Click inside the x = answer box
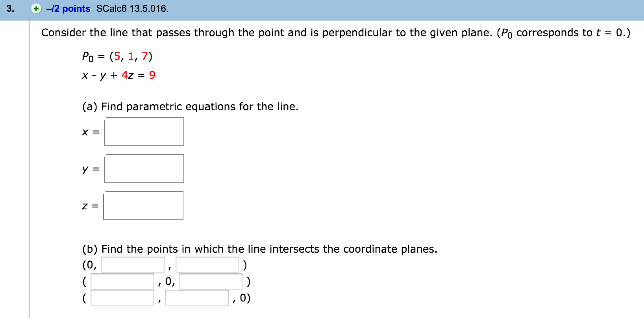This screenshot has height=318, width=644. [144, 131]
